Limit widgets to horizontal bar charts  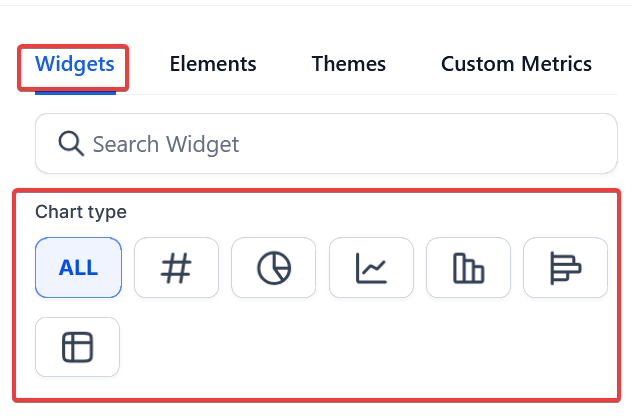(x=565, y=267)
